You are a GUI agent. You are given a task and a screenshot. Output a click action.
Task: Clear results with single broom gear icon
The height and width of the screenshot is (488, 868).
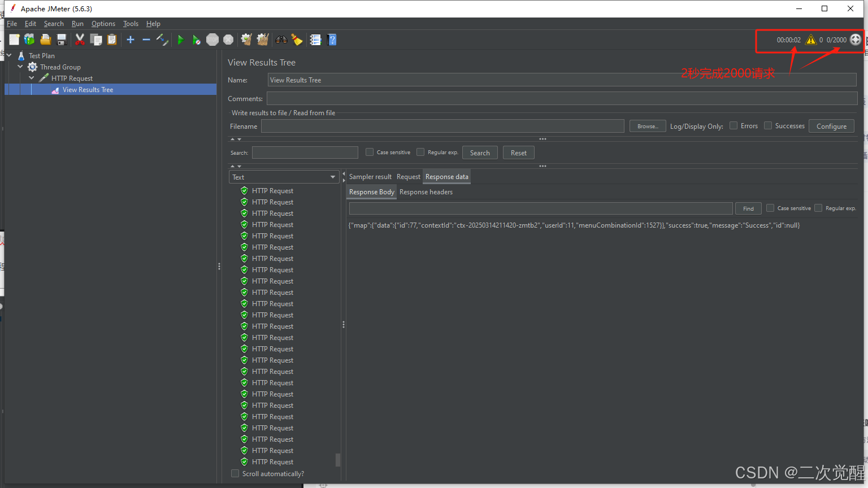(x=246, y=40)
